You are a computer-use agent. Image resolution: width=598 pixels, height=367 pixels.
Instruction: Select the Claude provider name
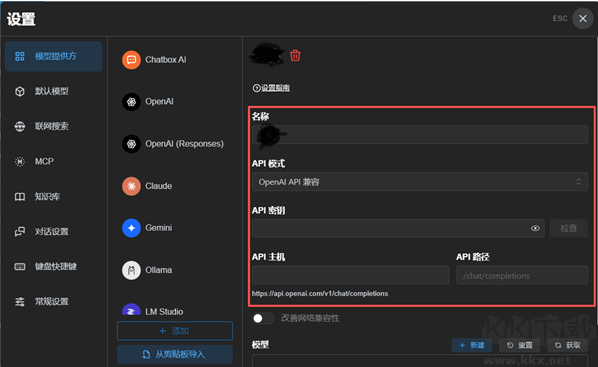pyautogui.click(x=158, y=186)
